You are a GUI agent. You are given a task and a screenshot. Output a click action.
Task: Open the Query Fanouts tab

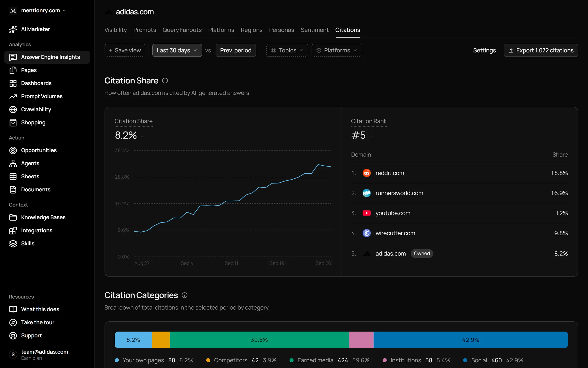pos(182,30)
